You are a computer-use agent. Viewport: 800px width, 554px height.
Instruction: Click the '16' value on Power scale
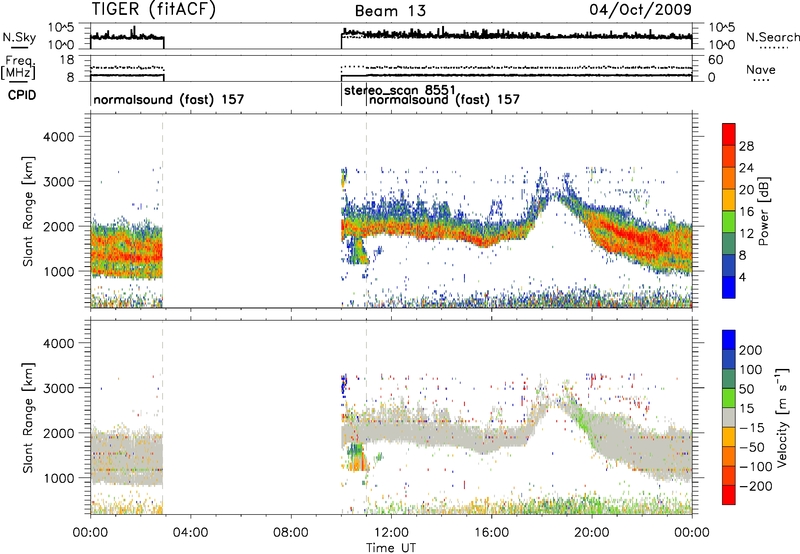point(746,212)
